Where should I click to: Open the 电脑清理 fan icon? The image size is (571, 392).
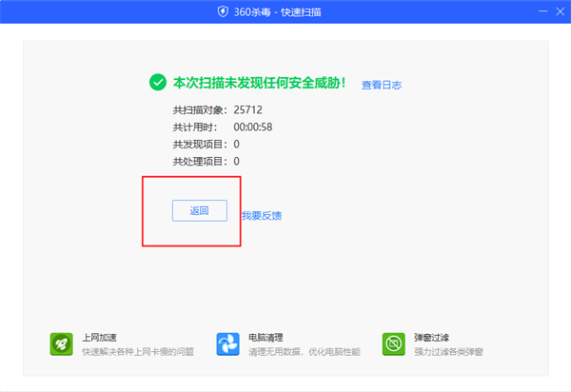coord(227,343)
